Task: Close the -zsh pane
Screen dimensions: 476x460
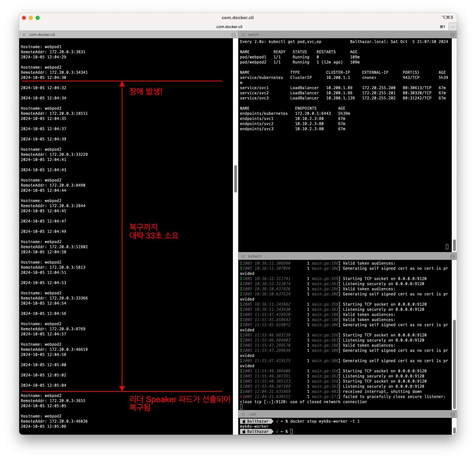Action: 243,414
